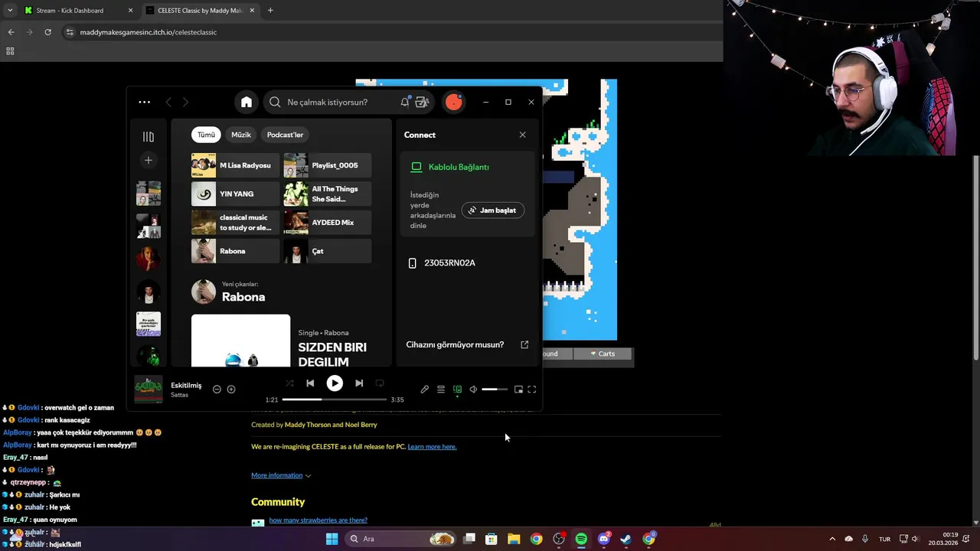Close the Connect panel
The image size is (980, 551).
point(523,135)
